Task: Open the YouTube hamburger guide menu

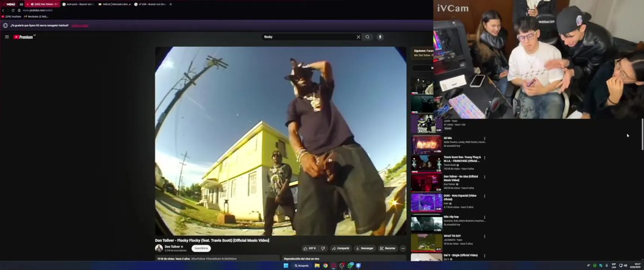Action: coord(7,37)
